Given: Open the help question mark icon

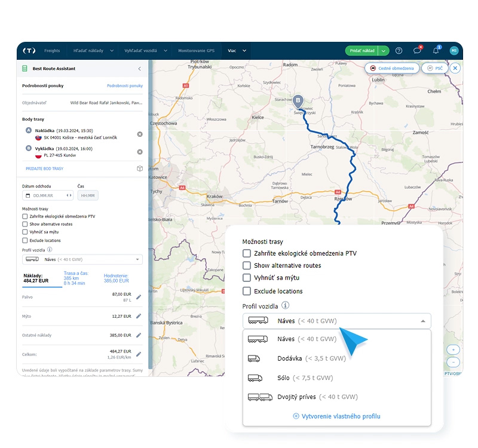Looking at the screenshot, I should [399, 51].
